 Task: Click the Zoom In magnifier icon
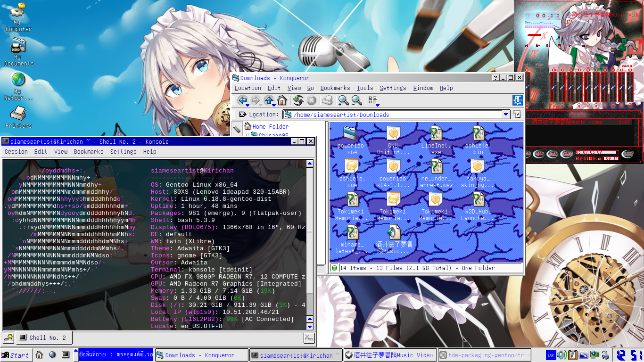[343, 100]
